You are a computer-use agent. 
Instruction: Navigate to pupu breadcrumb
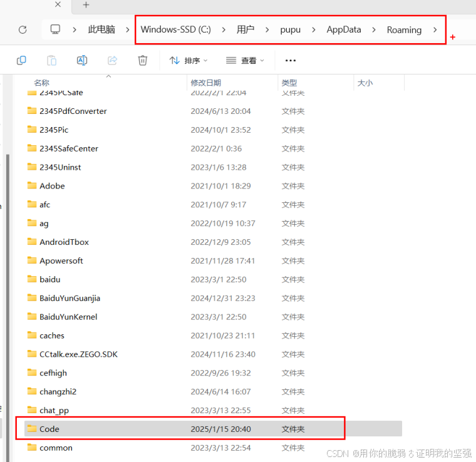pyautogui.click(x=290, y=29)
